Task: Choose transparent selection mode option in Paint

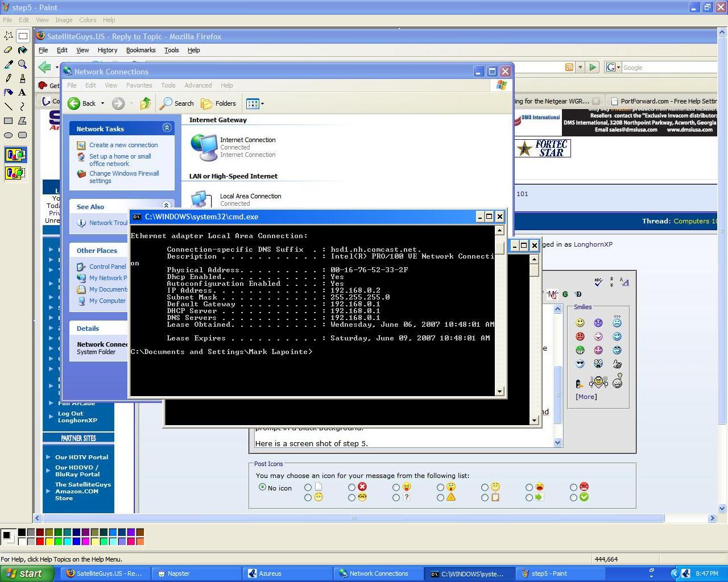Action: tap(15, 172)
